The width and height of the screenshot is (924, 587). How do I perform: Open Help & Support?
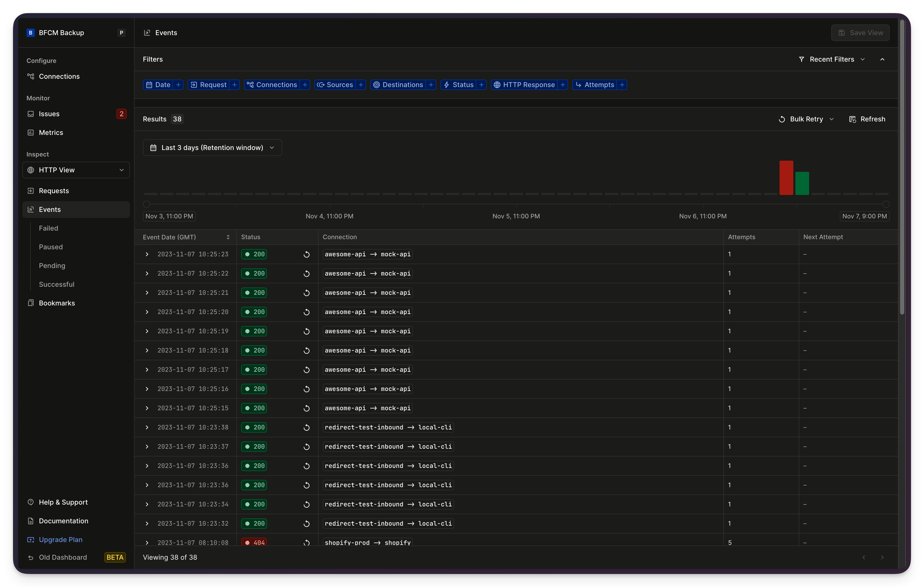coord(63,502)
